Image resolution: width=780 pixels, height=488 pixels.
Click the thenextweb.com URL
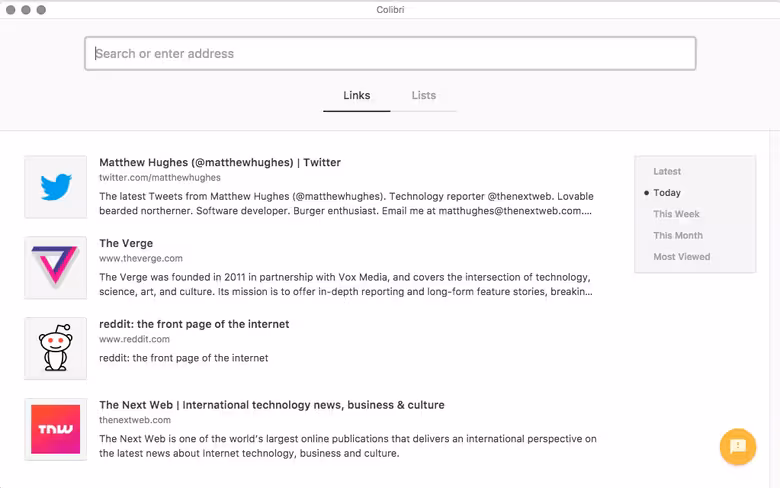(x=135, y=420)
